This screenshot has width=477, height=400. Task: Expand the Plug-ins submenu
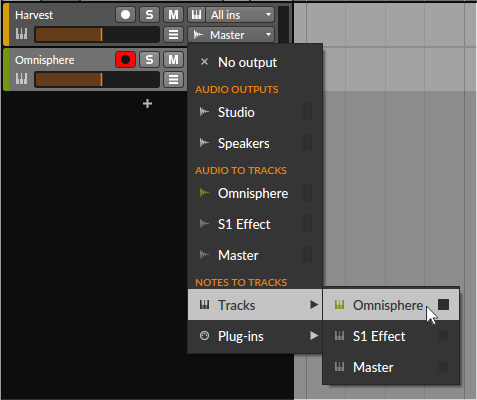[255, 336]
